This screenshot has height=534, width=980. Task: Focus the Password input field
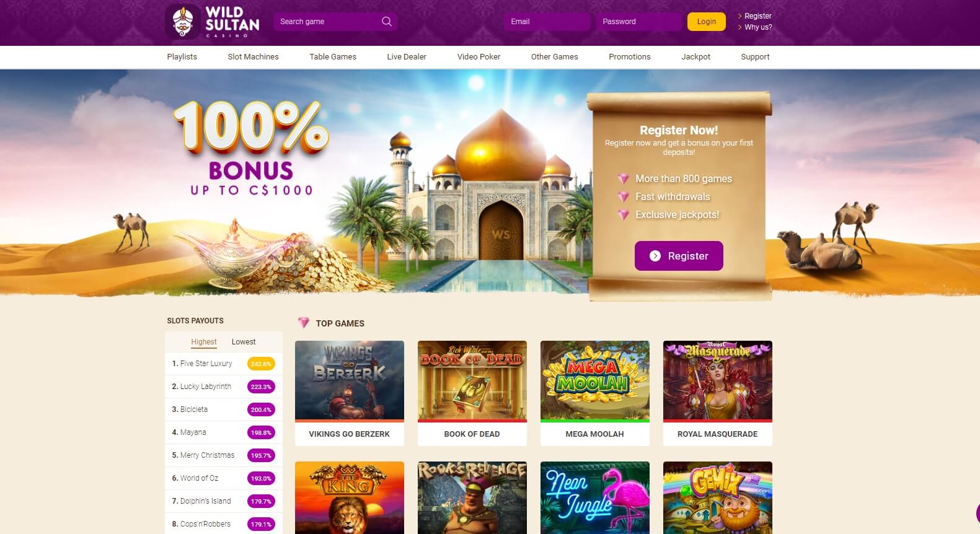639,22
